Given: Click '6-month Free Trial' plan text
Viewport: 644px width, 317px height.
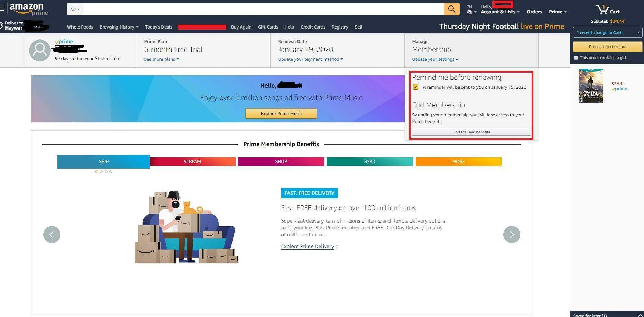Looking at the screenshot, I should coord(173,49).
